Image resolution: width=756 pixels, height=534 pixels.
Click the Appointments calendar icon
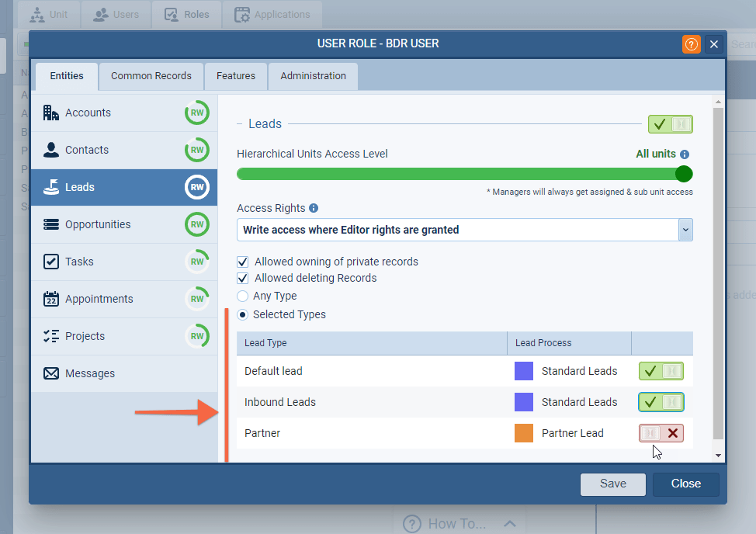51,299
